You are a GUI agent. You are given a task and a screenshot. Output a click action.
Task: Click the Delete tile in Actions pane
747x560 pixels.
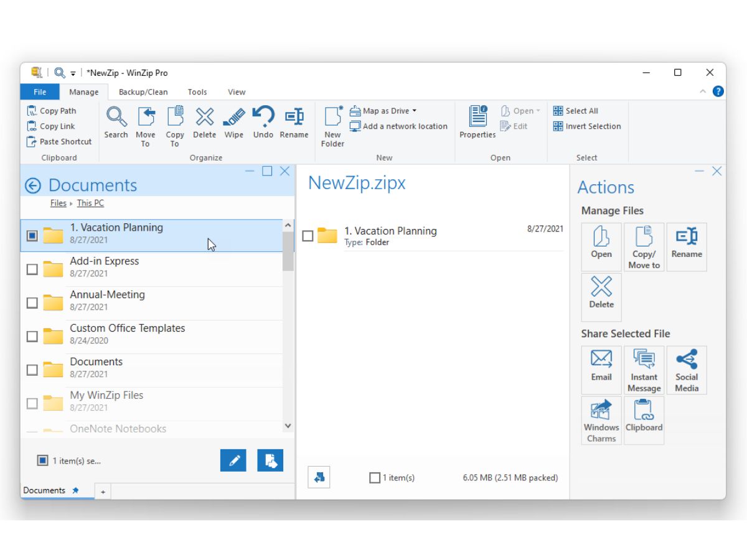601,297
